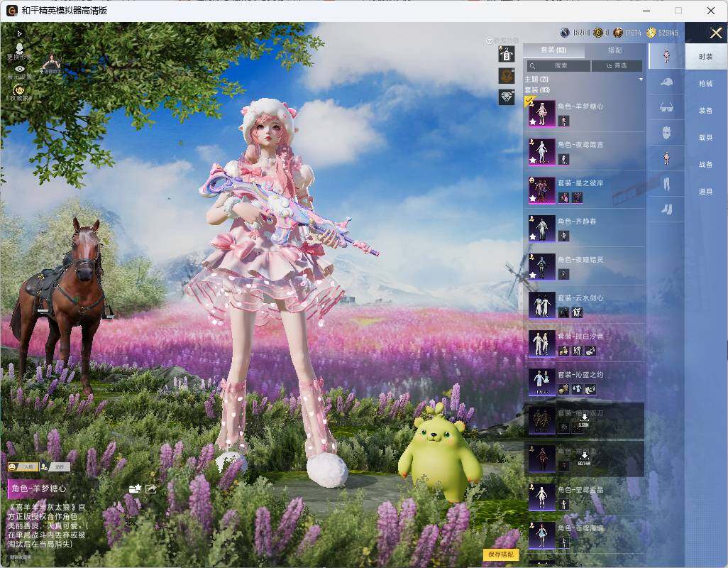Open the wardrobe hanger icon
This screenshot has height=568, width=728.
[507, 55]
